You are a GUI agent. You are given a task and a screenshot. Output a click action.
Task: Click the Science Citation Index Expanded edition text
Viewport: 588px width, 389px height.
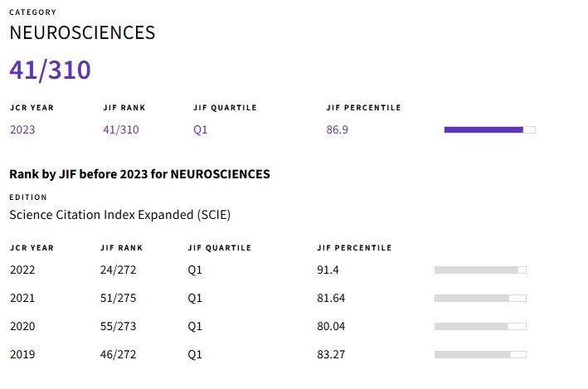(x=119, y=215)
